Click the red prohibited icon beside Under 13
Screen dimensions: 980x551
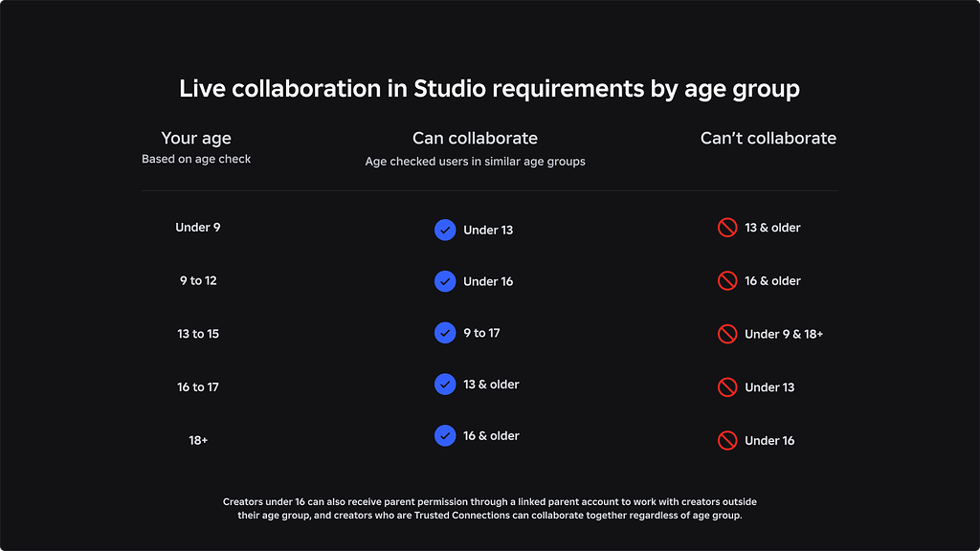click(727, 387)
